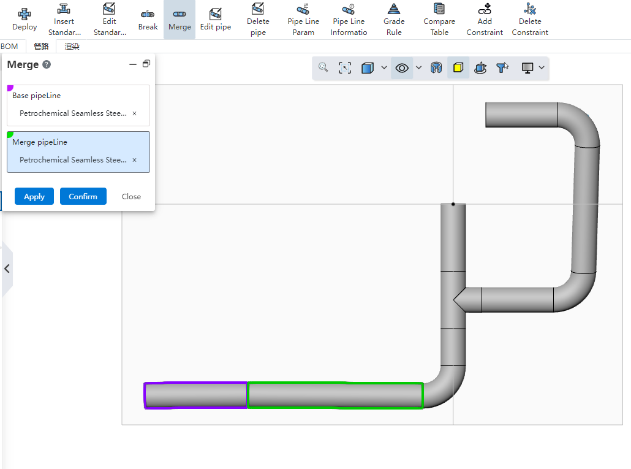Select the Merge pipeLine field
Screen dimensions: 631x469
click(78, 152)
